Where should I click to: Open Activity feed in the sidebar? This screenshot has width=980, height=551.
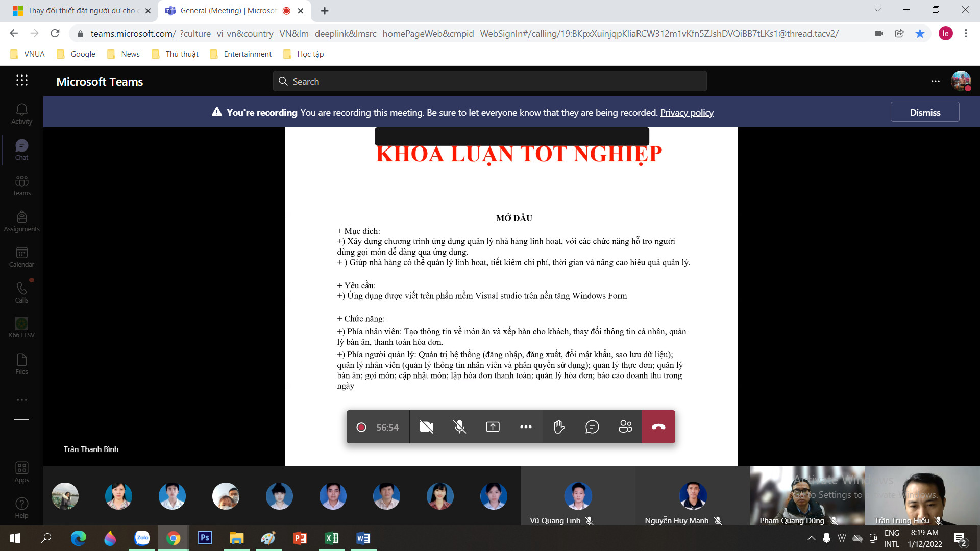[x=21, y=114]
